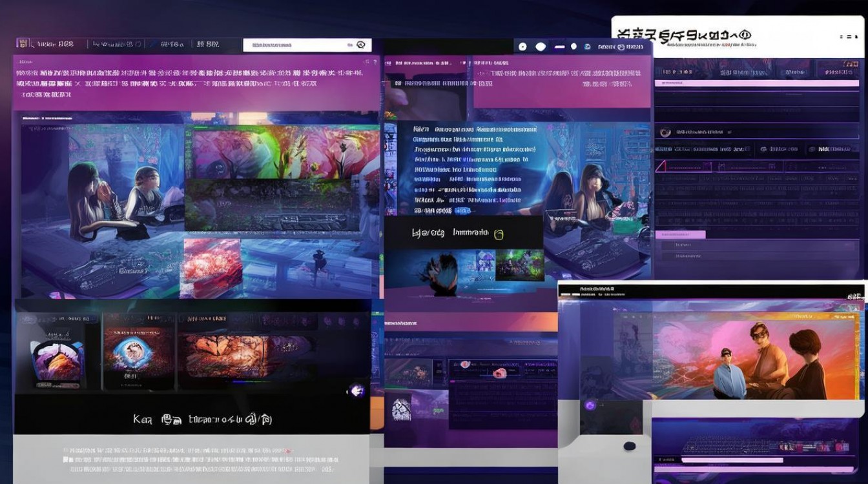Select the pink triangle marker in right panel
The height and width of the screenshot is (484, 868).
coord(663,166)
